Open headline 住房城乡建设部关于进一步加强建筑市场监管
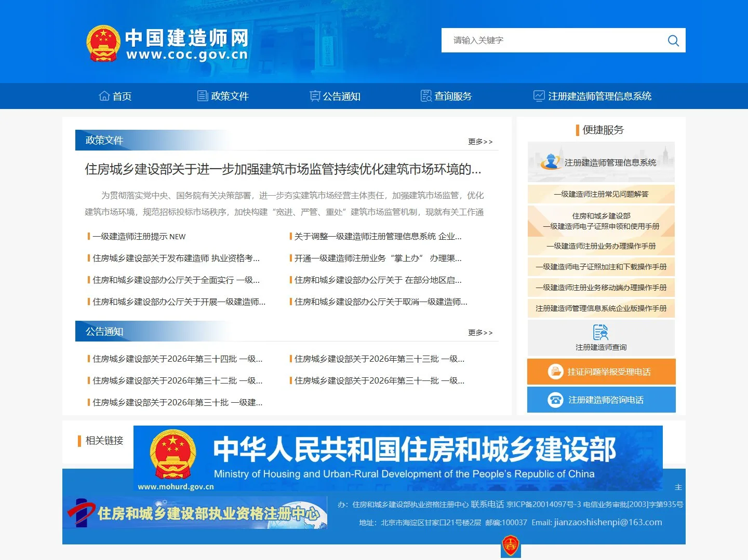The width and height of the screenshot is (748, 560). pyautogui.click(x=283, y=169)
